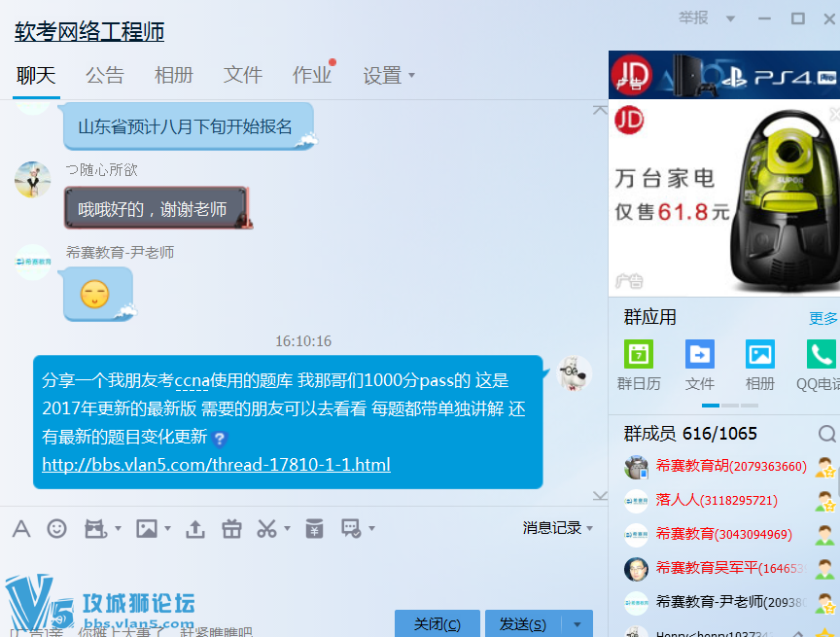
Task: Click the scissors screenshot icon
Action: click(266, 529)
